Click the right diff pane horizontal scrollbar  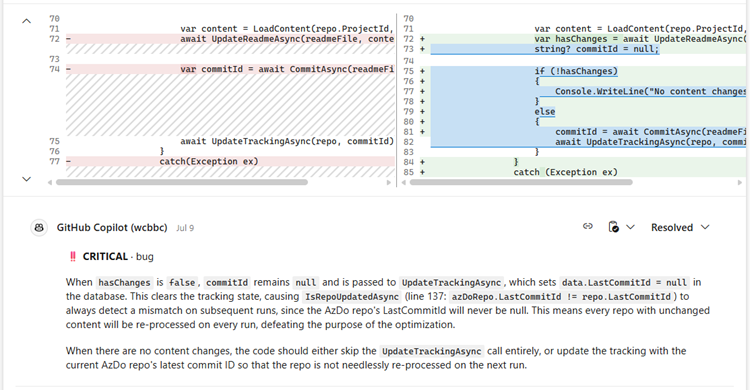click(x=521, y=182)
